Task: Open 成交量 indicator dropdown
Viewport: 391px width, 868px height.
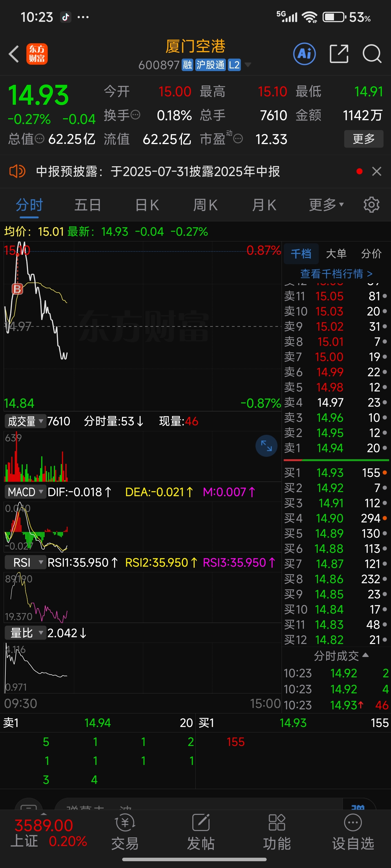Action: 25,421
